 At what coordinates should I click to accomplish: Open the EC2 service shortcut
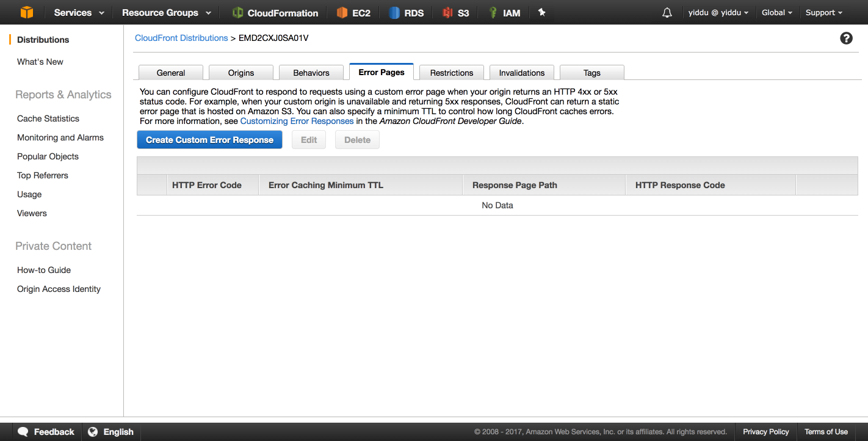click(x=353, y=12)
